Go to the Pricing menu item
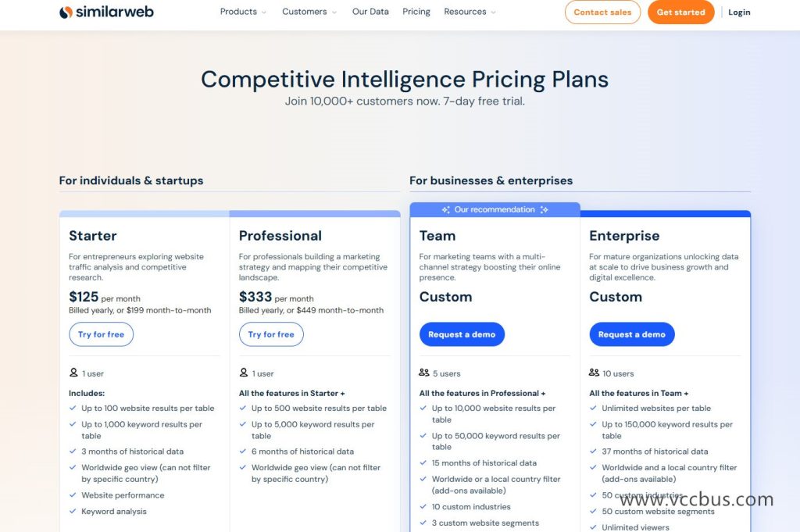 (x=416, y=12)
